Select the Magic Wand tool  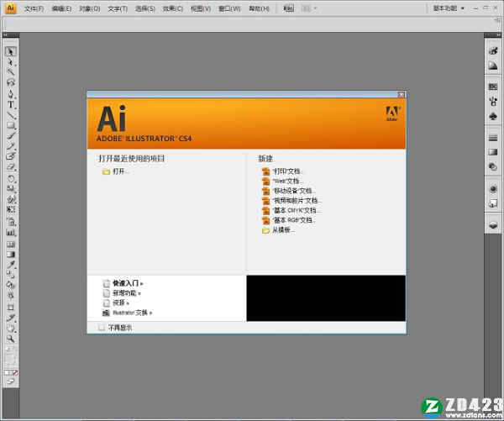pyautogui.click(x=11, y=72)
